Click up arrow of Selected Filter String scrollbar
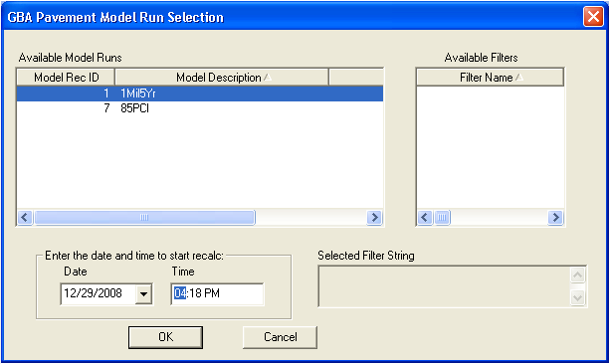The height and width of the screenshot is (364, 610). (578, 275)
